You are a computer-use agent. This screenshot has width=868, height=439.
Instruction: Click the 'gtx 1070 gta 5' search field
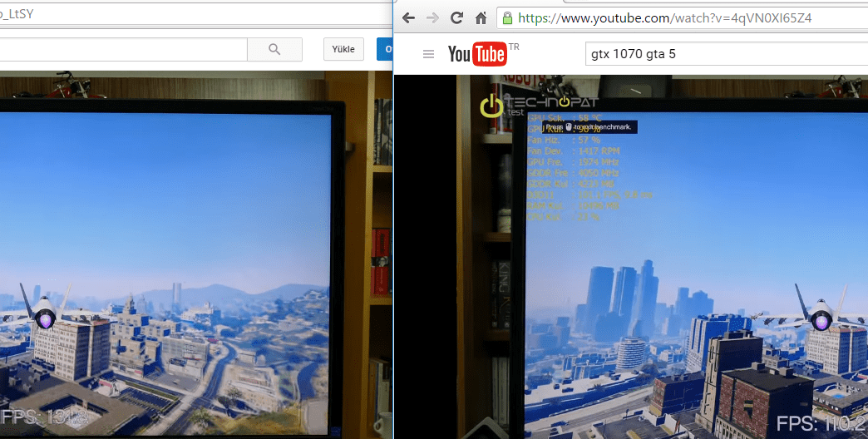tap(727, 54)
